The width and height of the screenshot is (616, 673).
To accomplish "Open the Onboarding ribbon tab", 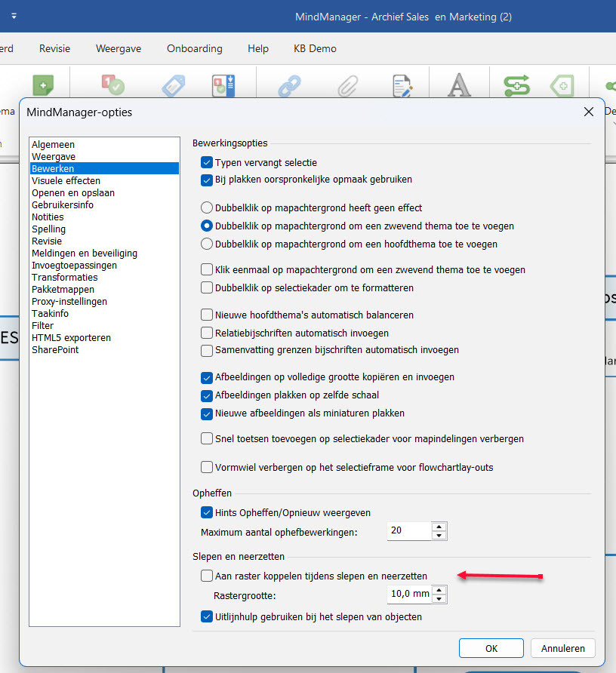I will (195, 48).
